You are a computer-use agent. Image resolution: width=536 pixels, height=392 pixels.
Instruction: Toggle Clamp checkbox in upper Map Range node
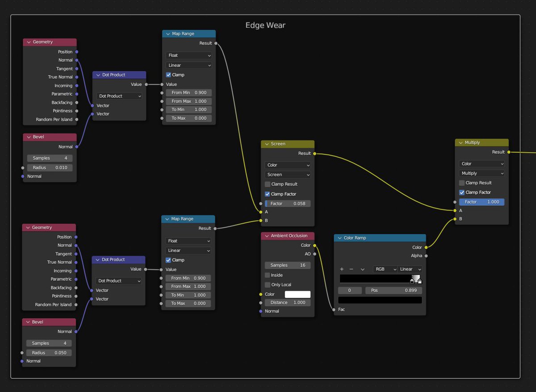(168, 75)
